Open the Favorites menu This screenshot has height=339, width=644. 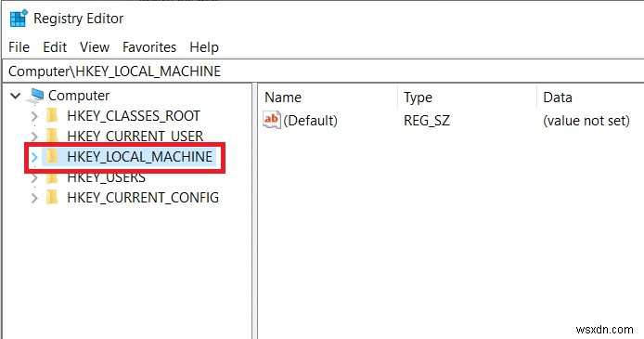pyautogui.click(x=149, y=47)
